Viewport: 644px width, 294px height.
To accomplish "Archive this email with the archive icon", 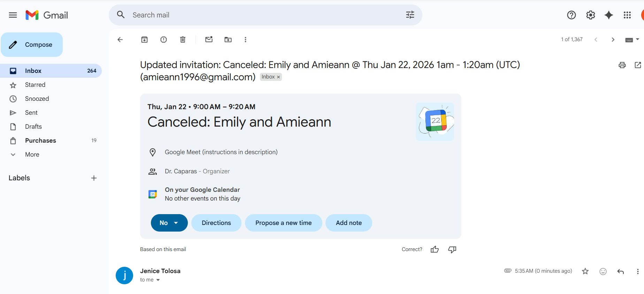I will (x=144, y=39).
